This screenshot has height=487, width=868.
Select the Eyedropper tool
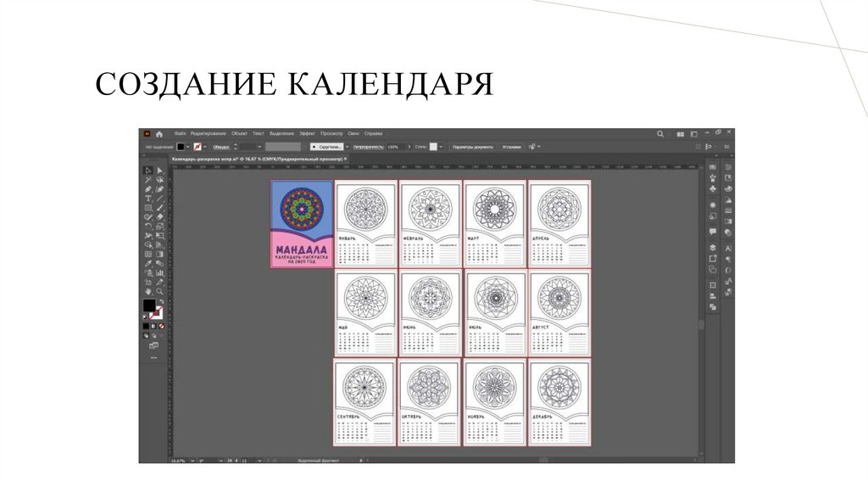pyautogui.click(x=147, y=263)
